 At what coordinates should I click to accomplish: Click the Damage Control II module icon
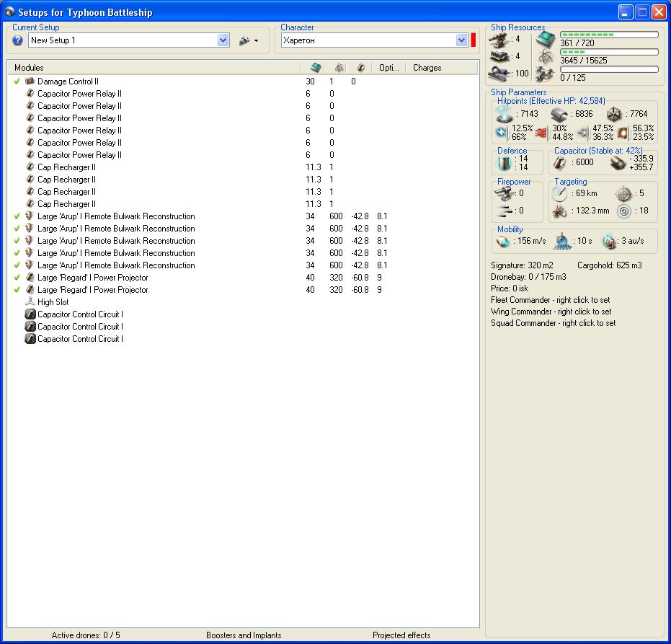pyautogui.click(x=30, y=81)
